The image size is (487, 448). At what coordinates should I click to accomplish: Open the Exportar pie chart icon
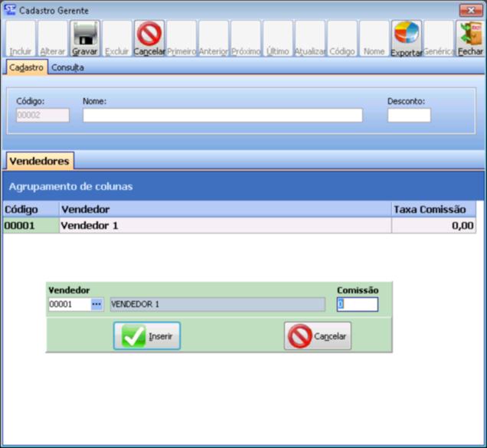[407, 35]
